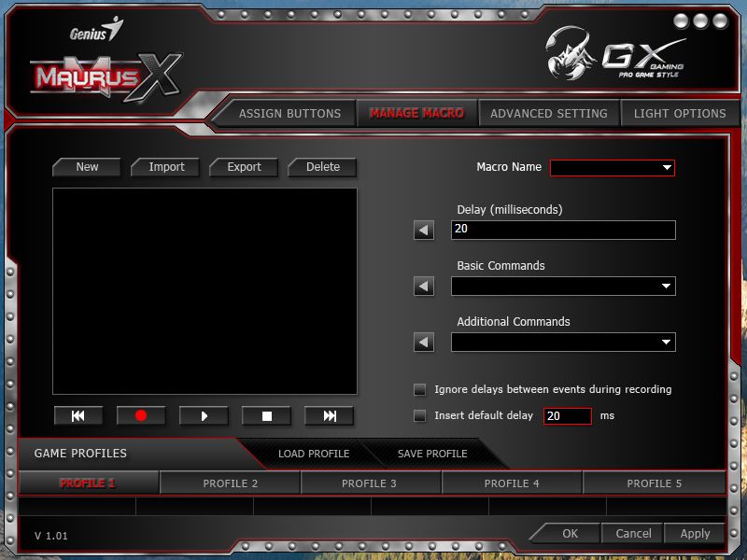Switch to Profile 4
This screenshot has height=560, width=747.
click(512, 483)
